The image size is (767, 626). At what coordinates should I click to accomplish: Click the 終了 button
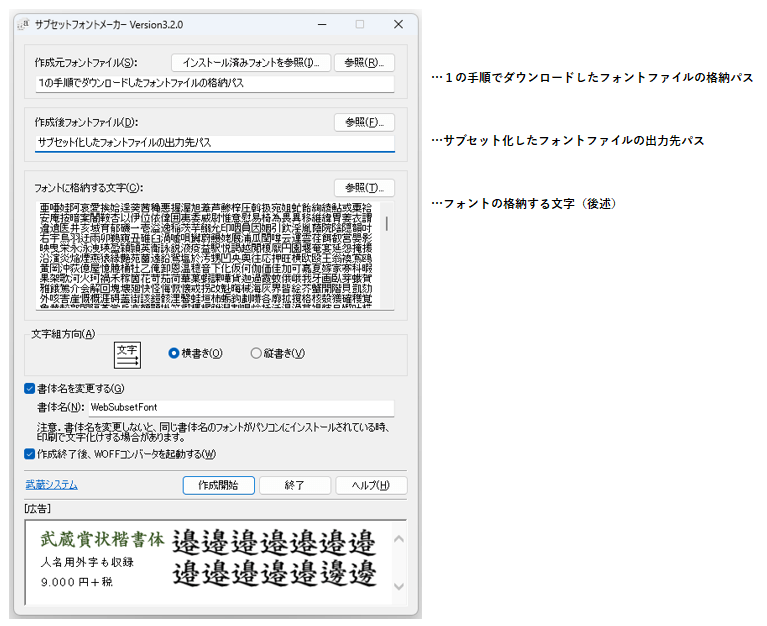pyautogui.click(x=294, y=485)
